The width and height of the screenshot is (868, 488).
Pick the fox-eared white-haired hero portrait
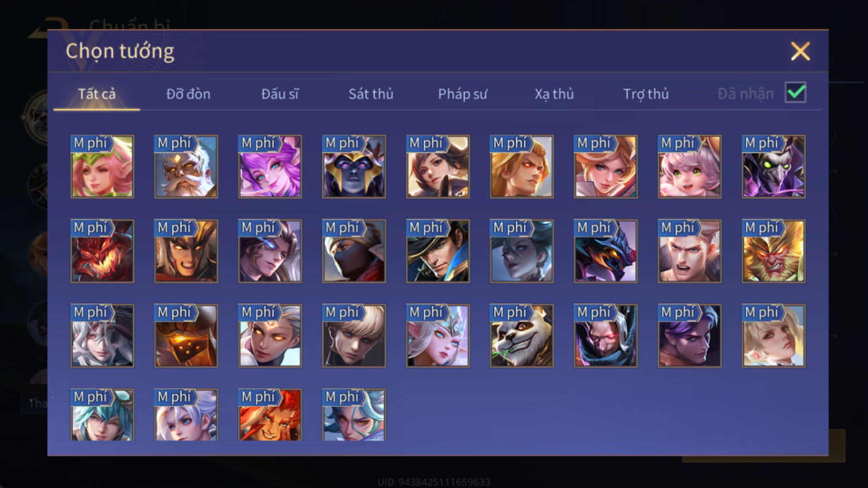pos(438,336)
